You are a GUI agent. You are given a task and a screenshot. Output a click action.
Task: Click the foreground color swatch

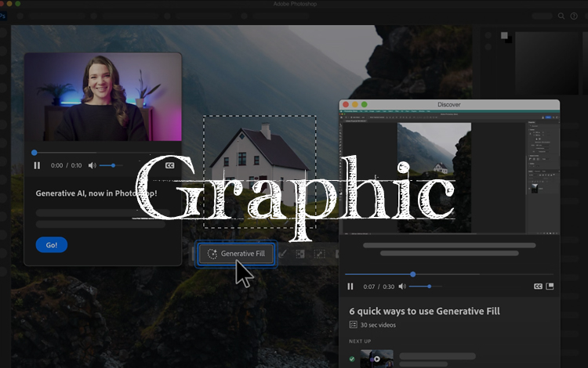[x=504, y=35]
